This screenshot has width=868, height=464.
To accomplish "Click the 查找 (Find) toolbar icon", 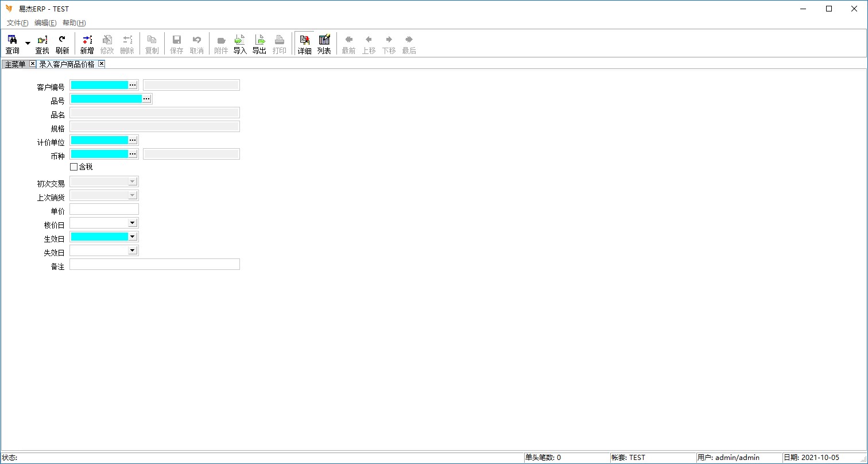I will (42, 44).
